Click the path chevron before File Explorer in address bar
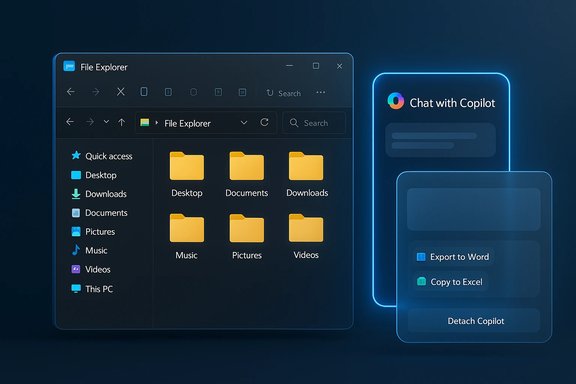 [156, 123]
